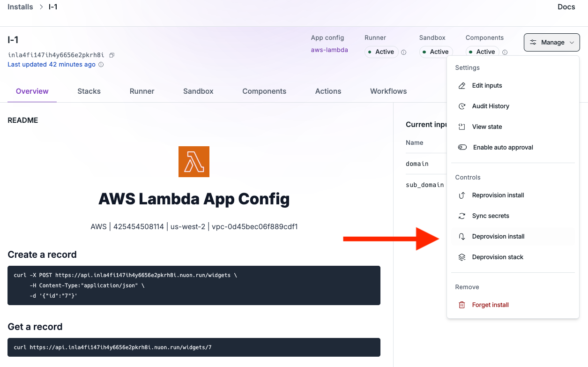The width and height of the screenshot is (588, 367).
Task: Choose Sync secrets option
Action: click(x=513, y=216)
